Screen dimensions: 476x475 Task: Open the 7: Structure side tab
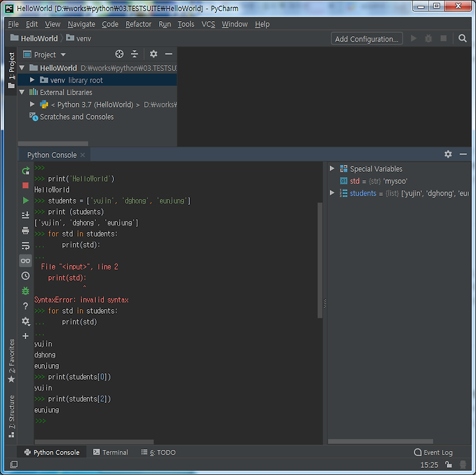pos(11,416)
